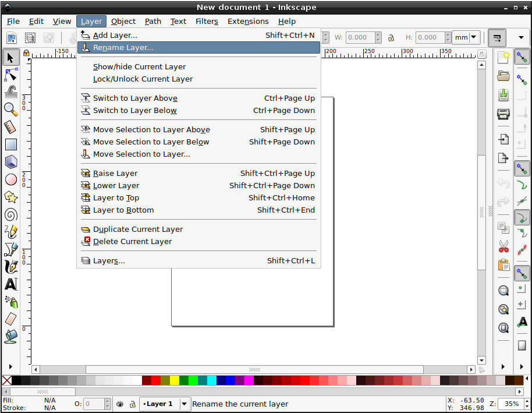Click the Open folder icon

click(x=503, y=76)
